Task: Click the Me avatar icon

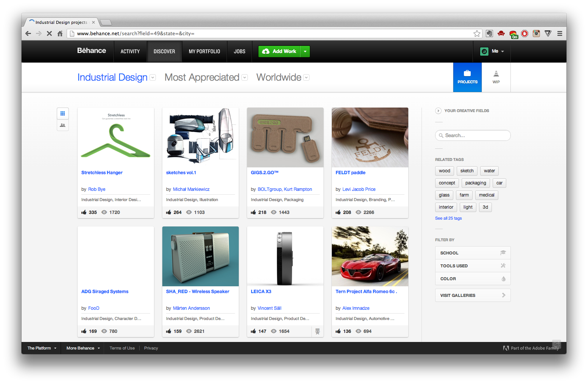Action: (484, 52)
